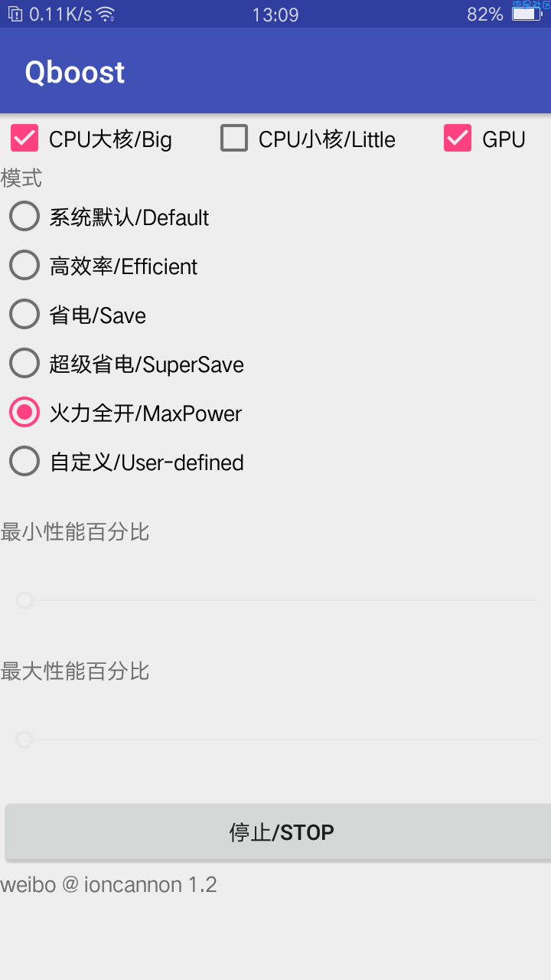The height and width of the screenshot is (980, 551).
Task: Click the Qboost app title
Action: click(75, 72)
